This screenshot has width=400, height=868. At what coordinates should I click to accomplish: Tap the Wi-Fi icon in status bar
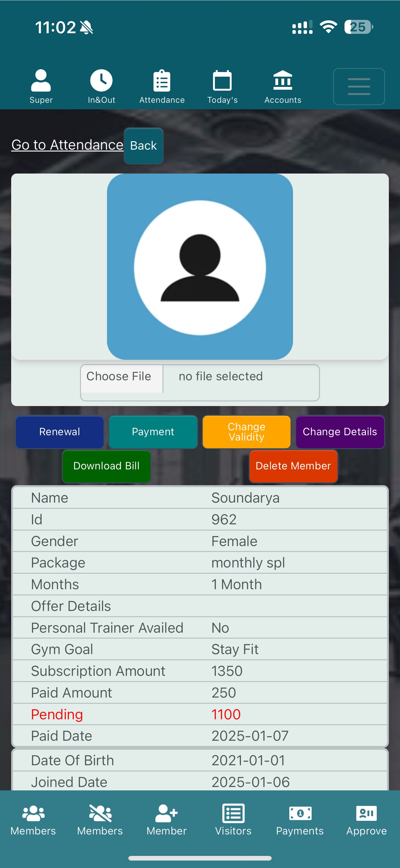pyautogui.click(x=328, y=27)
